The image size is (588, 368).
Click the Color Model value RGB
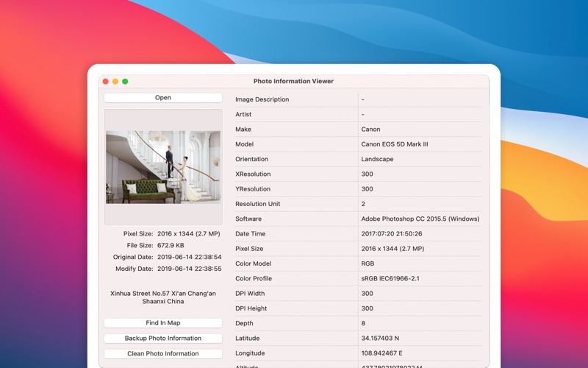367,263
